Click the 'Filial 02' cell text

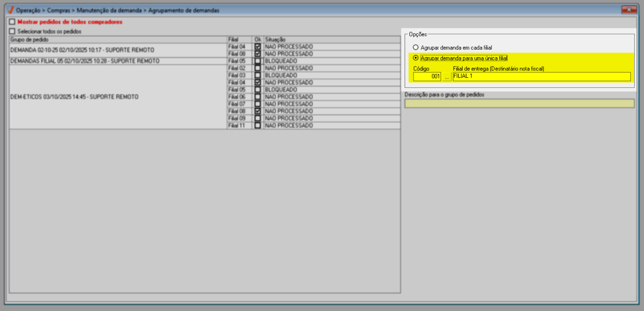(237, 68)
